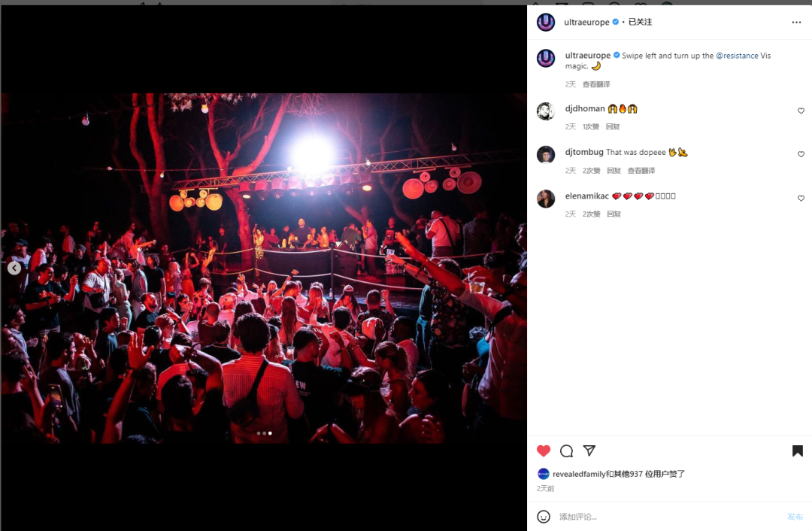Viewport: 812px width, 531px height.
Task: Go to the previous photo with left arrow
Action: [14, 268]
